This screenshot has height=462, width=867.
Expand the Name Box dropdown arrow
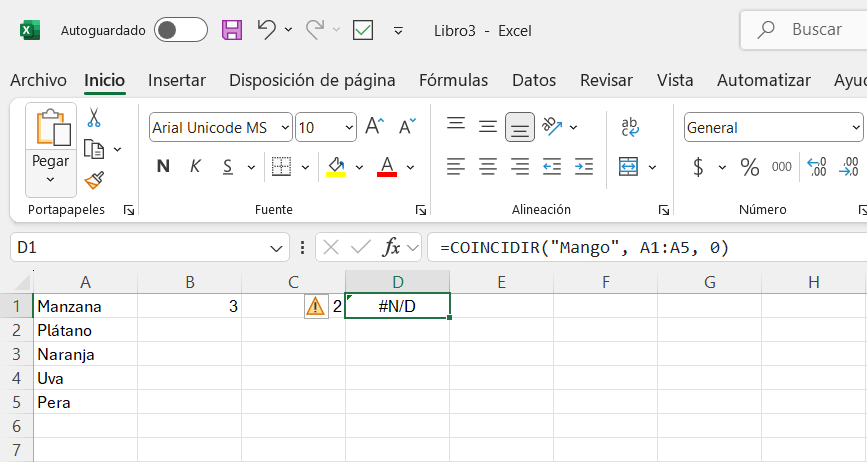coord(276,248)
